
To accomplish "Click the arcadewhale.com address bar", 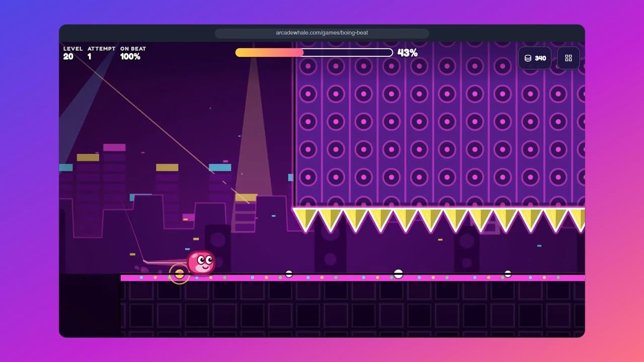I will (322, 33).
